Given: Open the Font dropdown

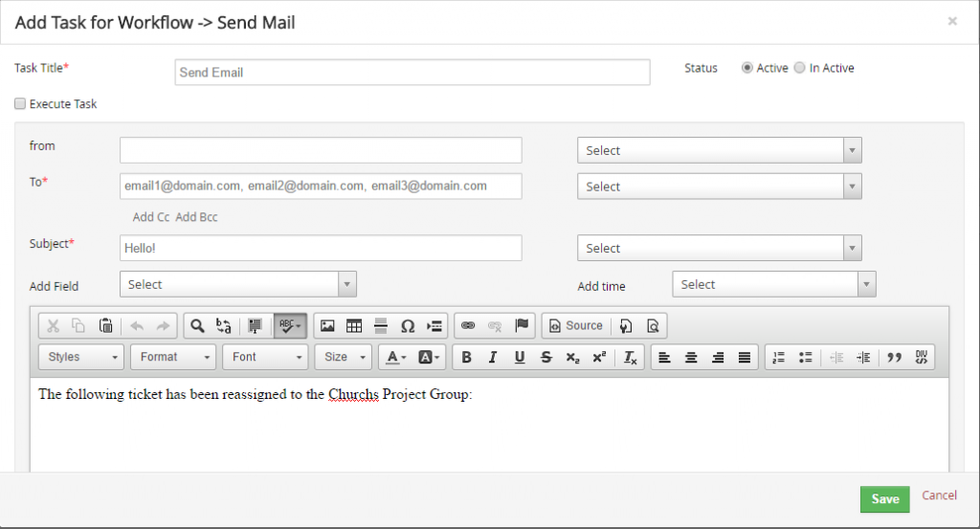Looking at the screenshot, I should [266, 357].
